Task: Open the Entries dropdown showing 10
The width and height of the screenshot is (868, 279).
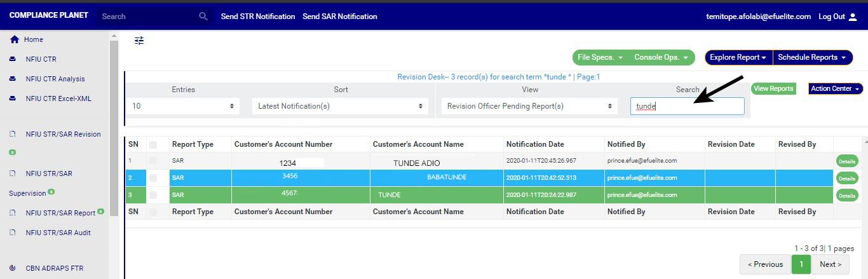Action: [x=182, y=106]
